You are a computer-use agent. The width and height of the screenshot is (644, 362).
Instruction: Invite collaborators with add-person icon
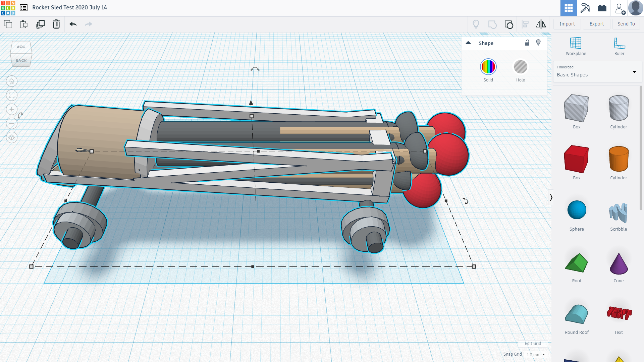click(620, 8)
